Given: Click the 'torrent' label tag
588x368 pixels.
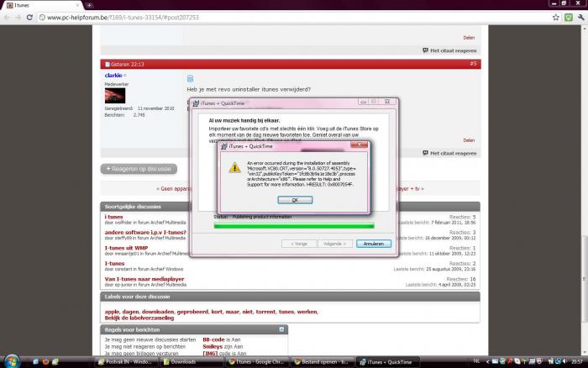Looking at the screenshot, I should pos(265,312).
